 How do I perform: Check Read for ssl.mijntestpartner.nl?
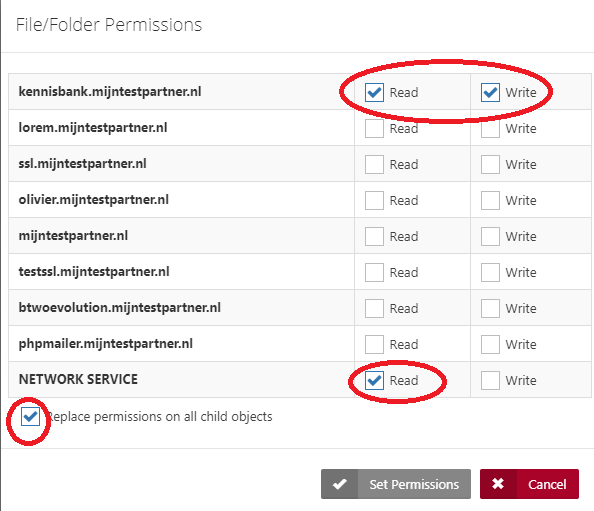tap(374, 164)
